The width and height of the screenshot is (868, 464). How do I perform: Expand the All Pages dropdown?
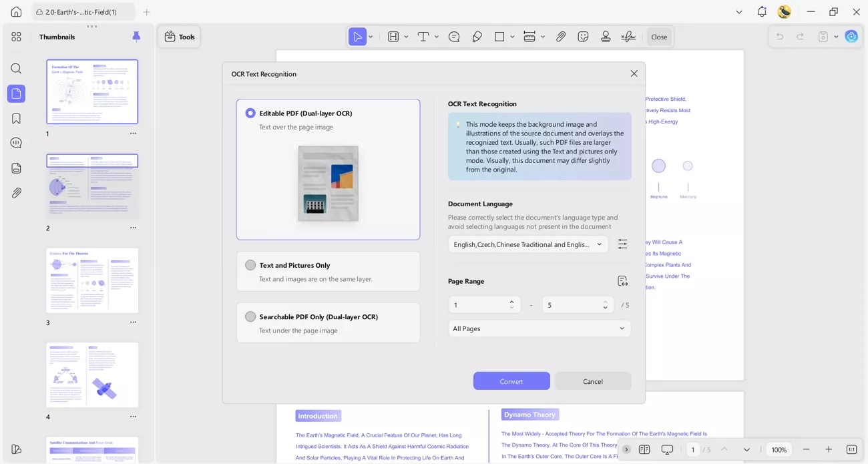click(539, 328)
